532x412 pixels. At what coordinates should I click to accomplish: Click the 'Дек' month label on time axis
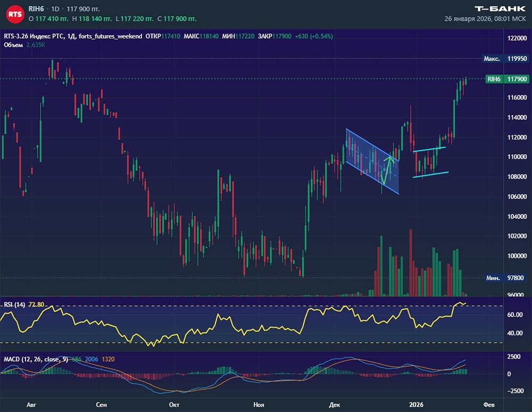pyautogui.click(x=335, y=405)
